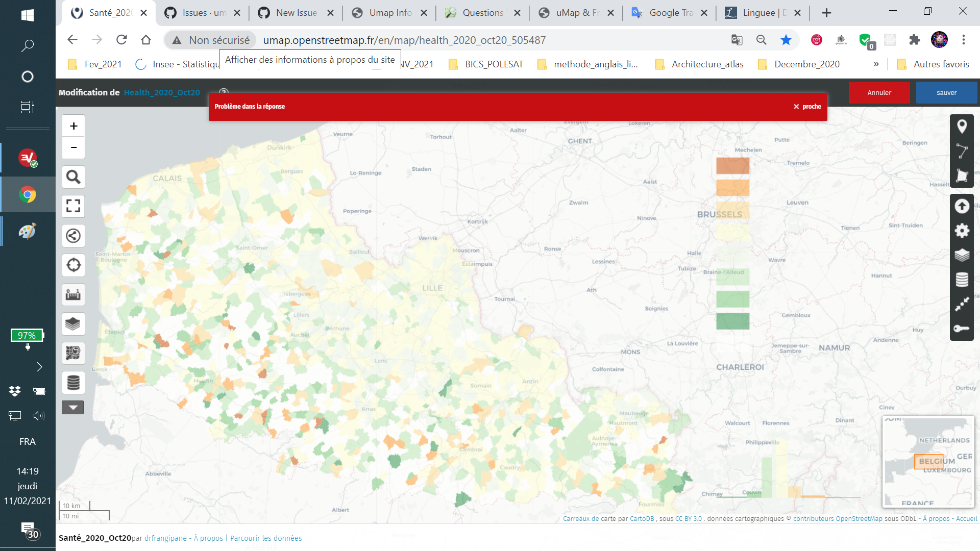Switch to the Issues GitHub tab
The image size is (980, 551).
204,13
